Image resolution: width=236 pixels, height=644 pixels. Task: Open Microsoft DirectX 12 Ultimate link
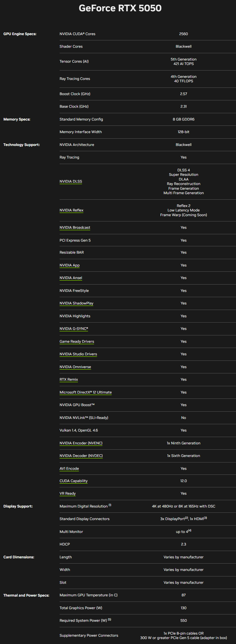coord(86,392)
